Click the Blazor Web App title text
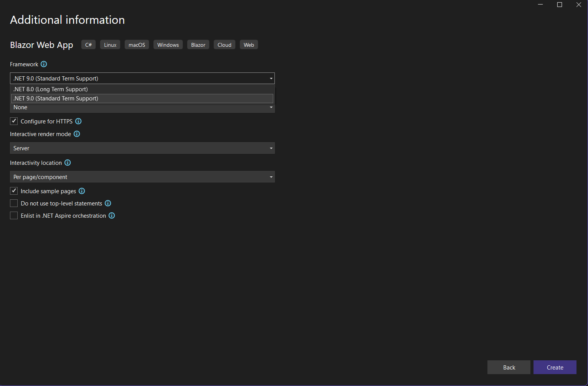Image resolution: width=588 pixels, height=386 pixels. [x=41, y=45]
